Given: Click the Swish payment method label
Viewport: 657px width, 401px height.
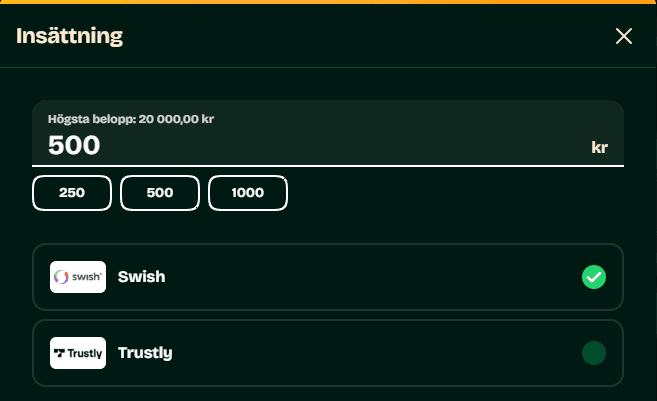Looking at the screenshot, I should click(142, 277).
